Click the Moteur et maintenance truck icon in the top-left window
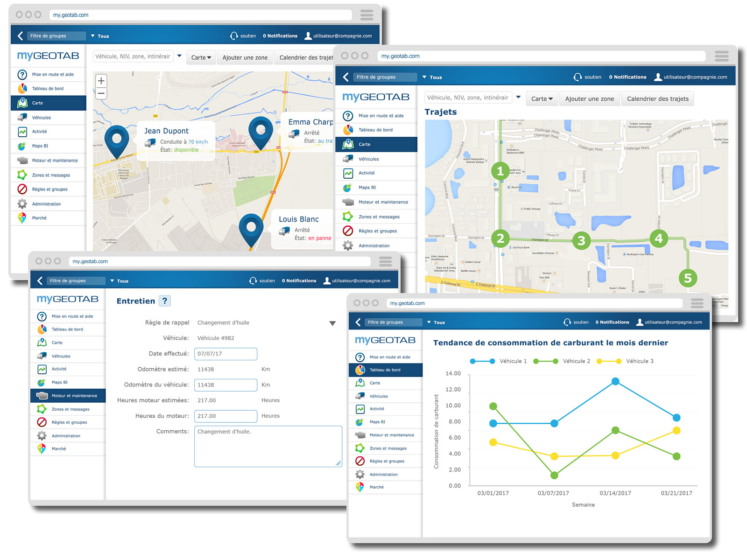This screenshot has height=560, width=747. point(22,161)
